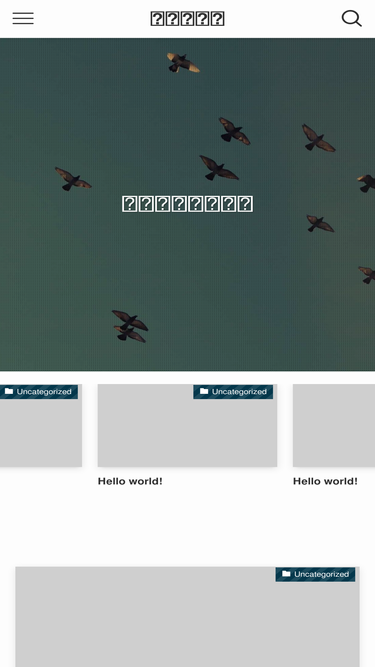Viewport: 375px width, 667px height.
Task: Open the search magnifier icon
Action: 352,18
